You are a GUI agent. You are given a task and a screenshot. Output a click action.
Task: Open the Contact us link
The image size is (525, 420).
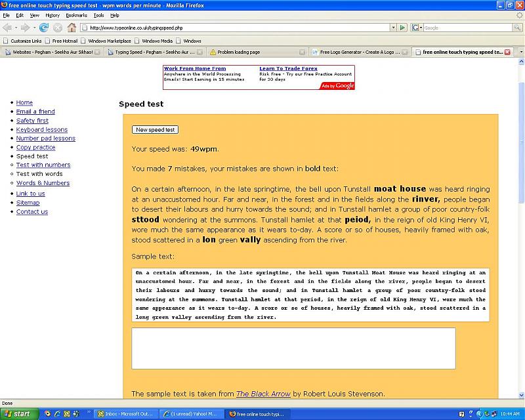(32, 212)
